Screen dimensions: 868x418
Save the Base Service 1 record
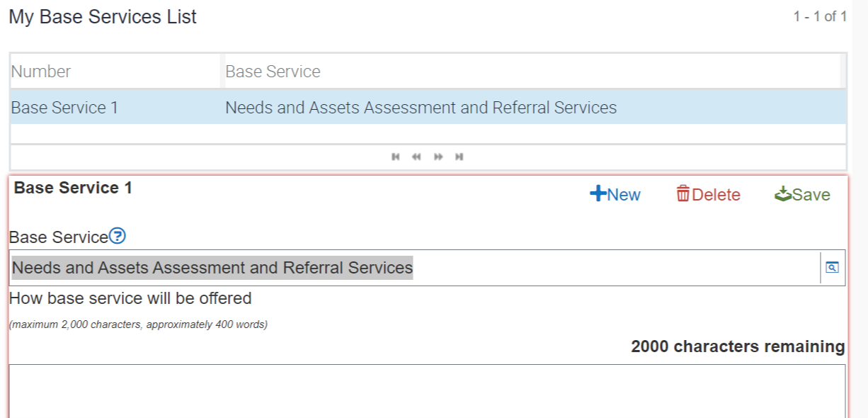[802, 195]
